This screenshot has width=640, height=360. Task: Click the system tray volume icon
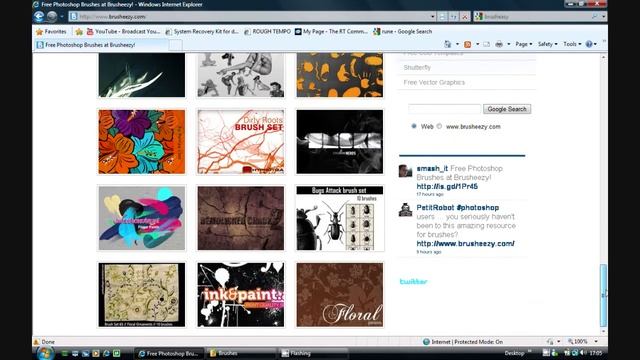pos(583,353)
